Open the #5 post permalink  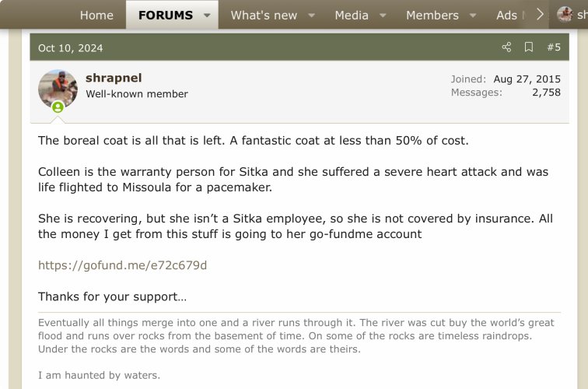tap(554, 47)
